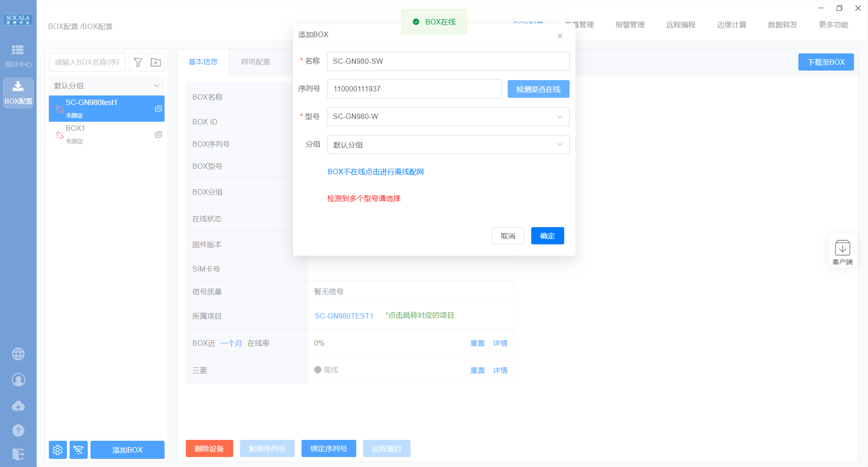Click the add group folder icon

pos(156,62)
